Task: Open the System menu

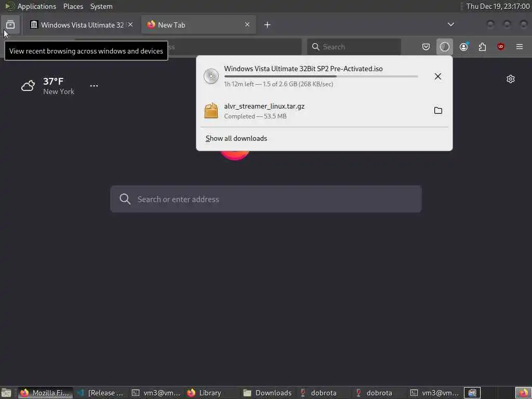Action: tap(101, 6)
